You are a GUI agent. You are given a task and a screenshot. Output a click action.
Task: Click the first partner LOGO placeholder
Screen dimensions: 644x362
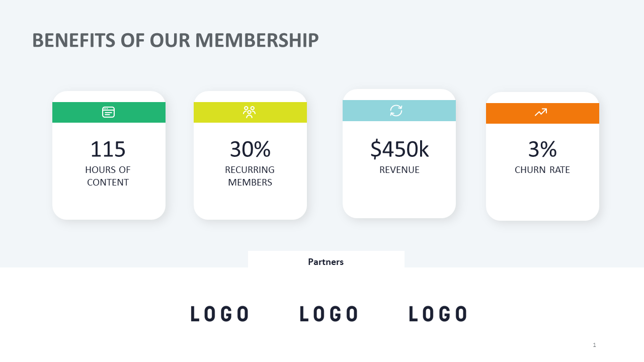pyautogui.click(x=220, y=314)
